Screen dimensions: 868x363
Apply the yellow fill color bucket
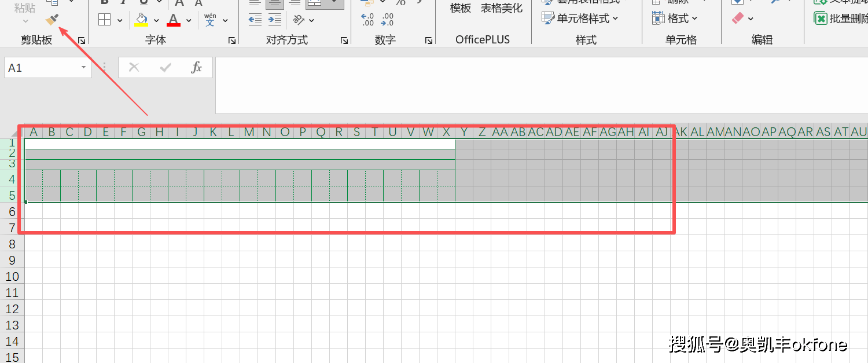click(141, 20)
